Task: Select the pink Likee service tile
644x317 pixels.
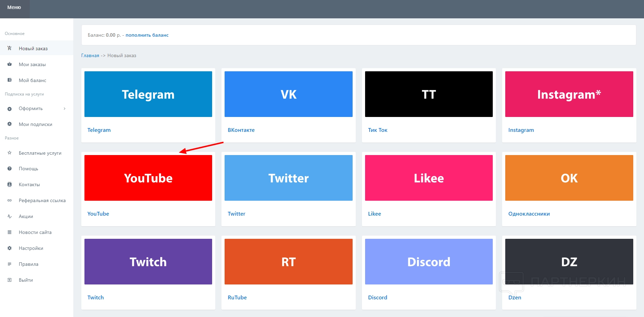Action: (x=429, y=178)
